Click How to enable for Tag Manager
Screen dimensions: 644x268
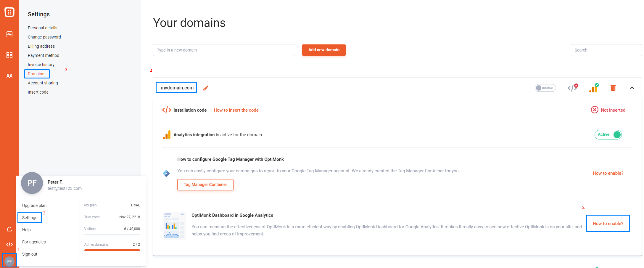[608, 173]
